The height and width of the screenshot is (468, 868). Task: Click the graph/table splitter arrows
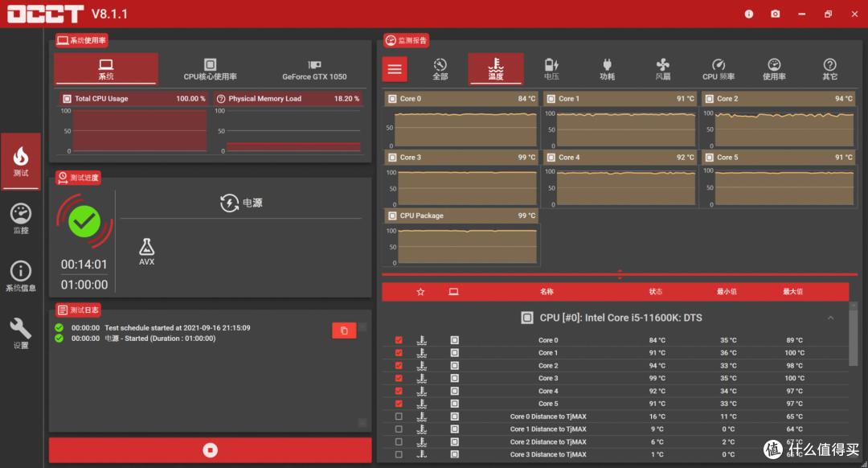point(620,274)
